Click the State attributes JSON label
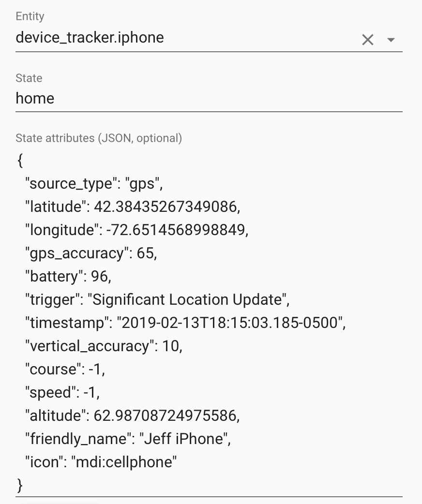 pos(99,138)
